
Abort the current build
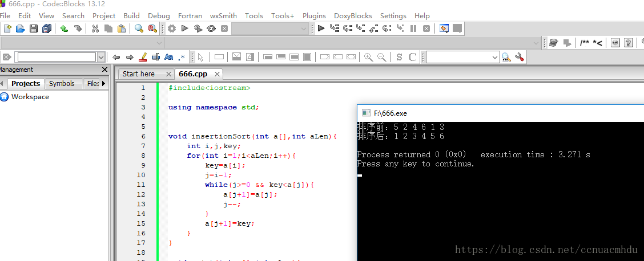[x=224, y=28]
